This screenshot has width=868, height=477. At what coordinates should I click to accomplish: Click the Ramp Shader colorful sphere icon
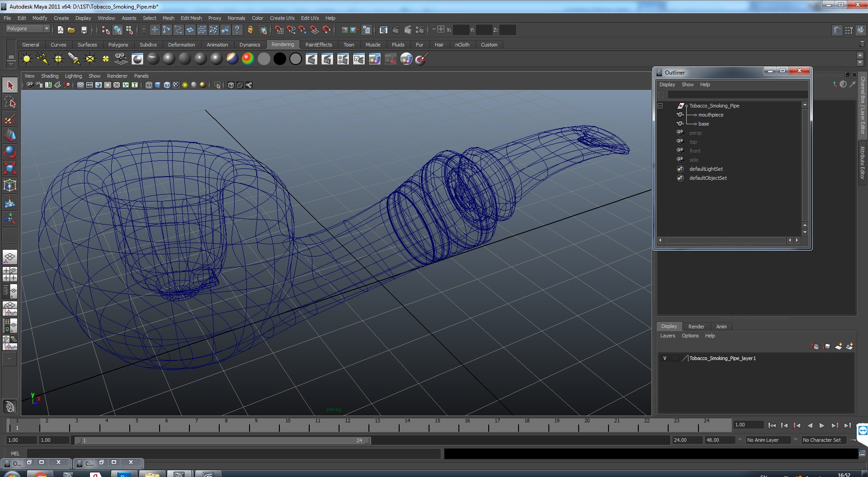(248, 59)
